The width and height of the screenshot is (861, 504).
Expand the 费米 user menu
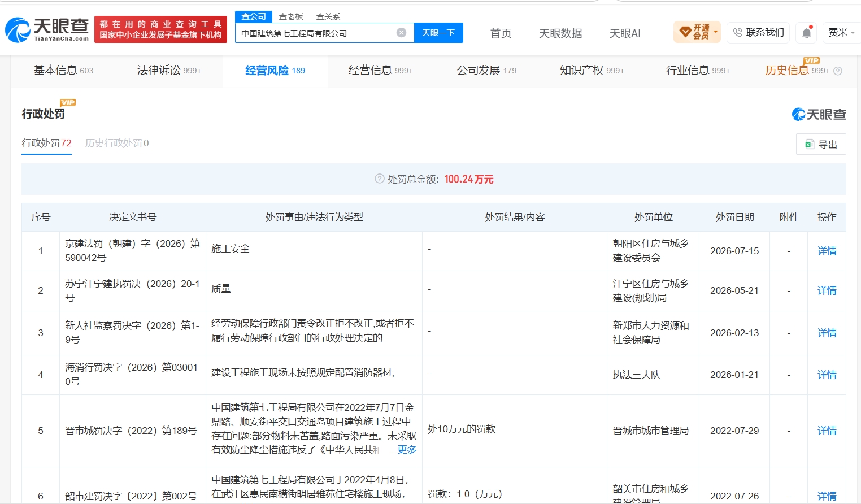pyautogui.click(x=841, y=33)
